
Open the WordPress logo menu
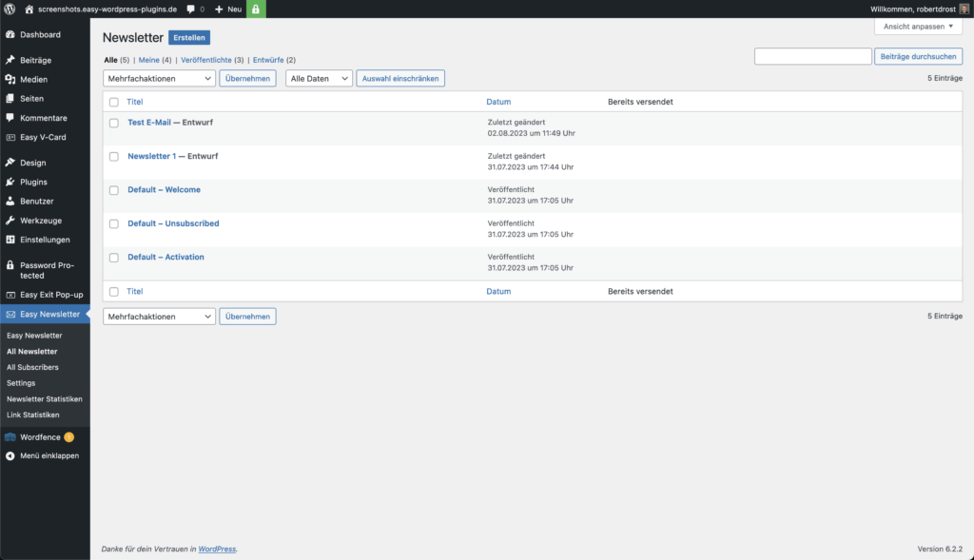[10, 9]
